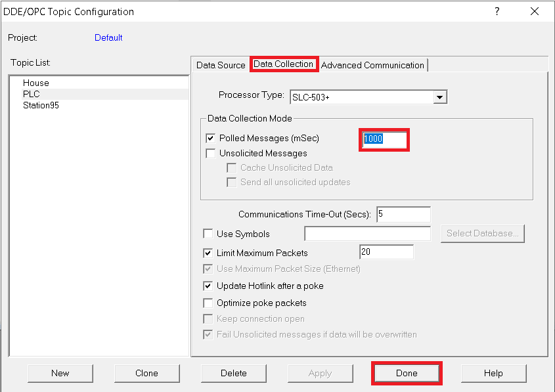Clone the selected topic
The width and height of the screenshot is (555, 392).
click(x=146, y=373)
